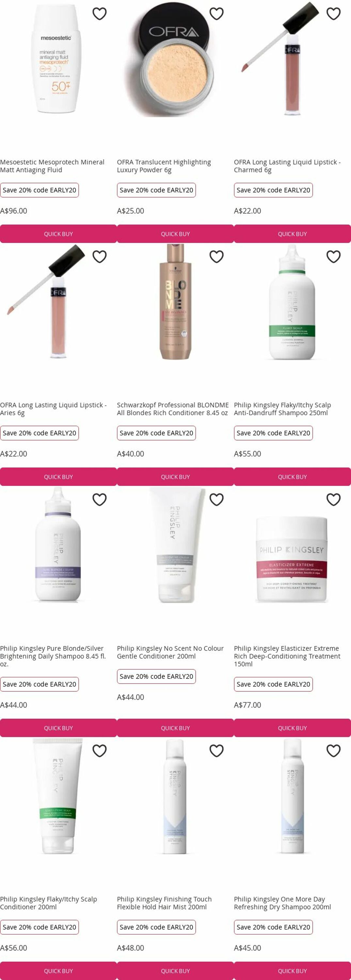This screenshot has height=980, width=351.
Task: Favorite the Elasticizer Extreme treatment
Action: click(333, 499)
